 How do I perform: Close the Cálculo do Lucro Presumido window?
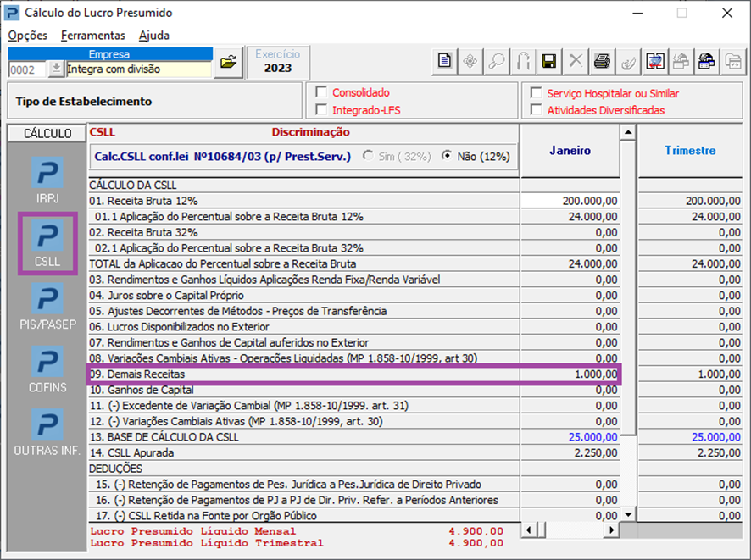pos(727,13)
